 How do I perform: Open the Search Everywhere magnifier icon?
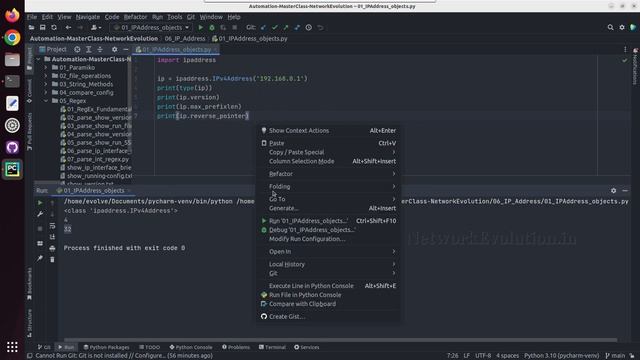point(610,27)
